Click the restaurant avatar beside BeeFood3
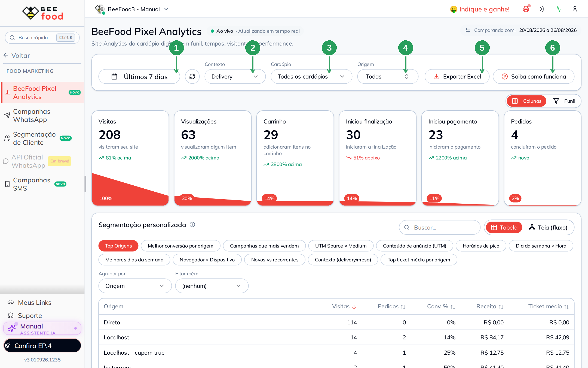Screen dimensions: 588x368 (100, 9)
